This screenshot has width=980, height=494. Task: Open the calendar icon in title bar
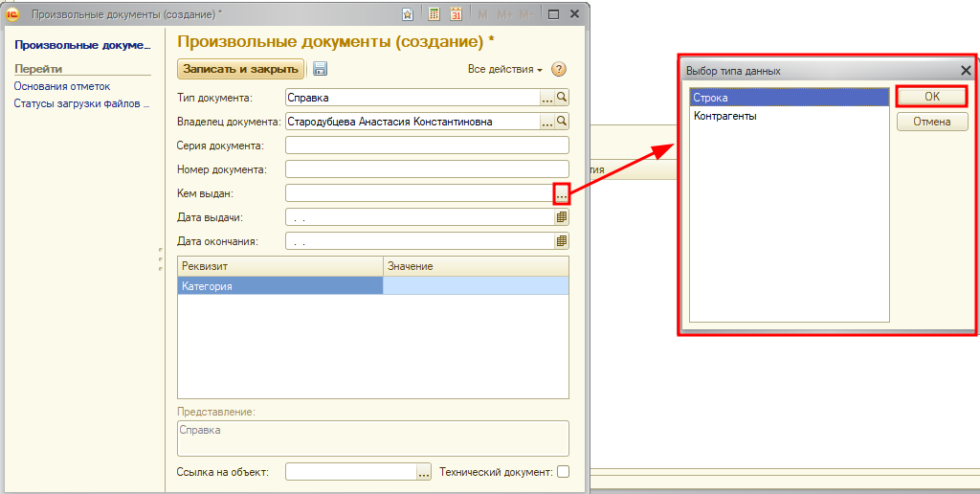tap(456, 14)
